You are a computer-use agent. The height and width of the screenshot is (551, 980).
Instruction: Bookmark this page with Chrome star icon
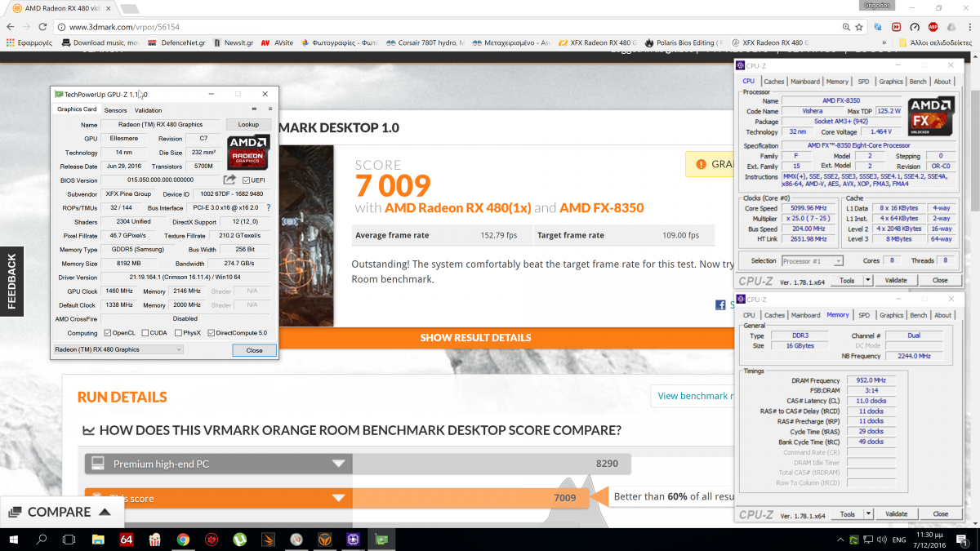[860, 27]
